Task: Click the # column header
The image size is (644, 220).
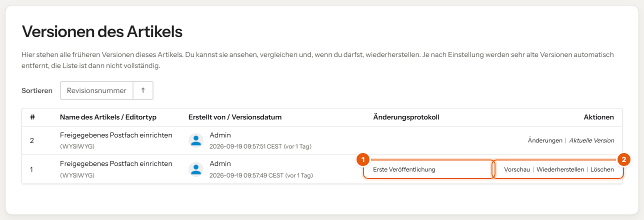Action: click(32, 117)
